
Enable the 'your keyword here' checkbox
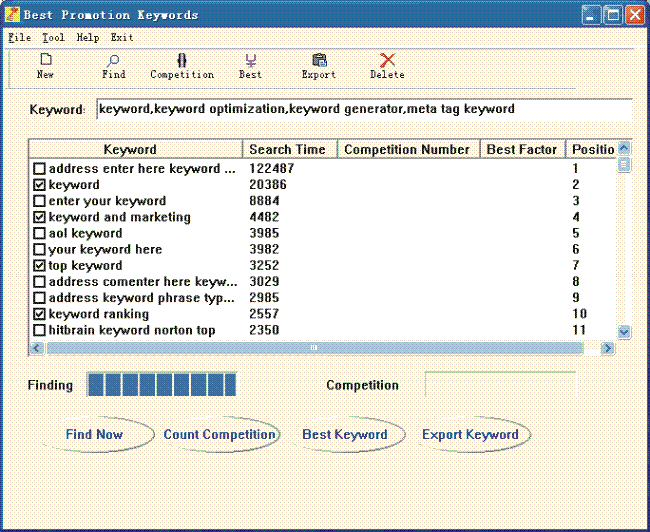39,250
